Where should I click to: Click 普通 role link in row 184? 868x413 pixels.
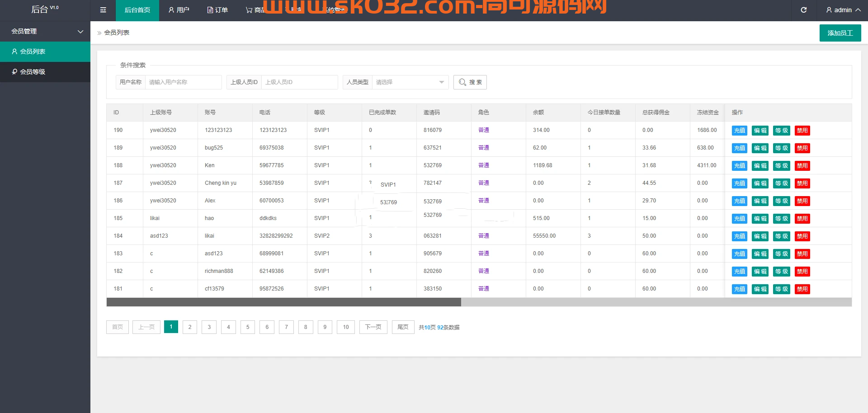point(484,236)
